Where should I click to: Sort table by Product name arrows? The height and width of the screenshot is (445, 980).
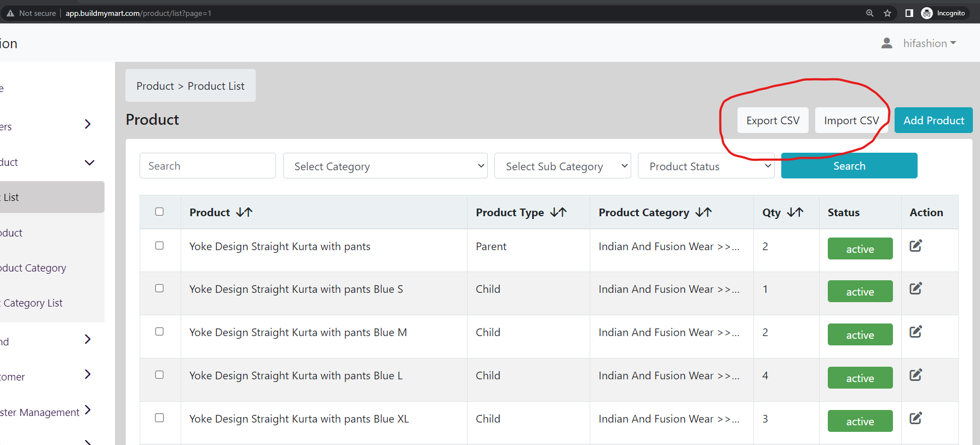(x=244, y=212)
